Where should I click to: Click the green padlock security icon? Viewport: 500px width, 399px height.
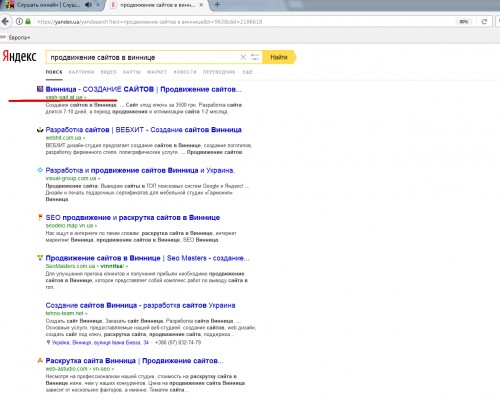28,22
